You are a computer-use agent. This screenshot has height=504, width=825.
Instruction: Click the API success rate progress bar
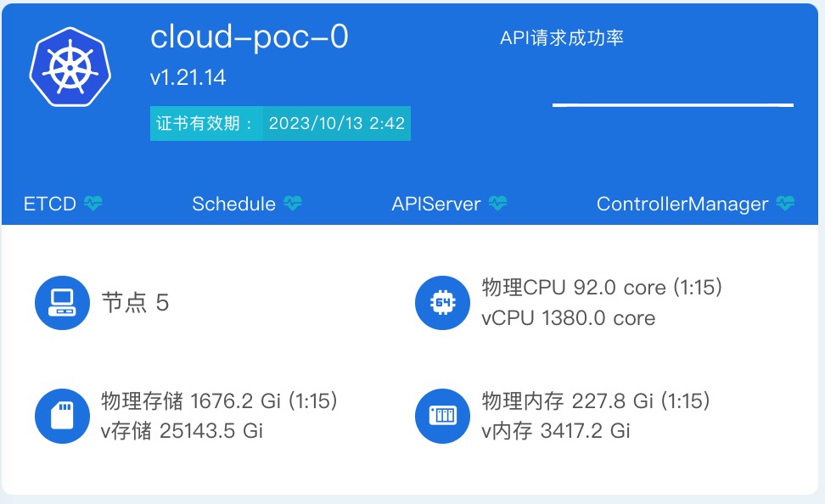point(673,105)
